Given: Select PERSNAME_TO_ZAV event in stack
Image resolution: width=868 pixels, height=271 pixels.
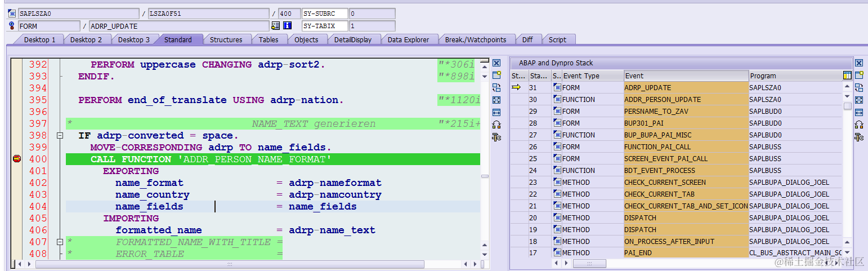Looking at the screenshot, I should 686,111.
